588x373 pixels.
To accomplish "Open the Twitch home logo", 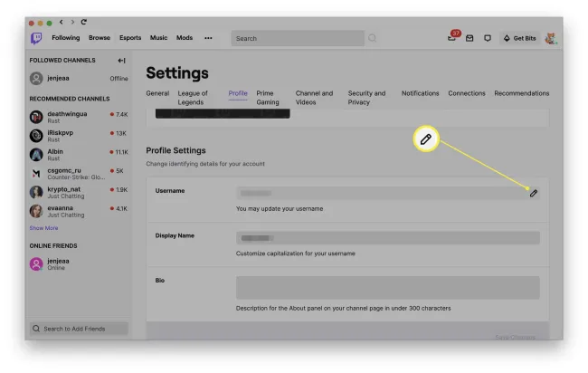I will [x=36, y=38].
